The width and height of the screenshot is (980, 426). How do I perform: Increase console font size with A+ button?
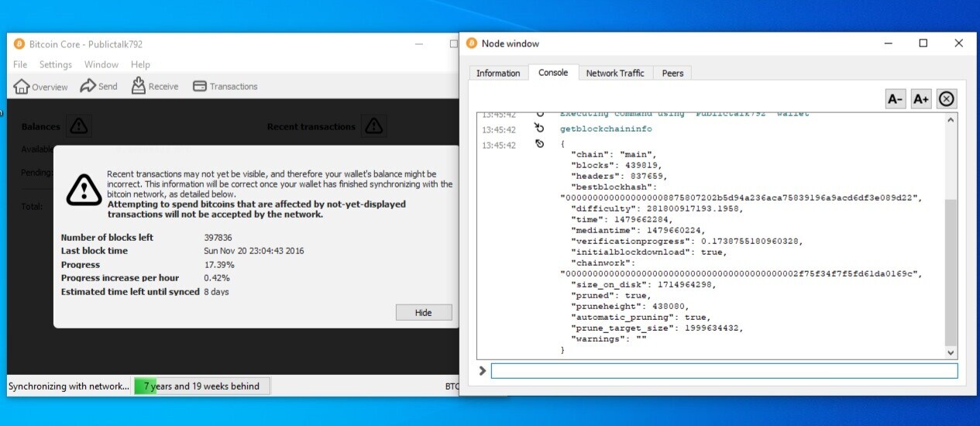click(x=921, y=99)
